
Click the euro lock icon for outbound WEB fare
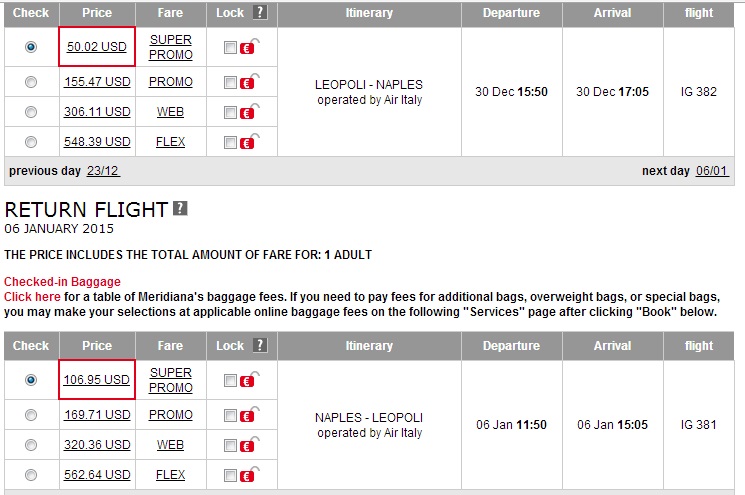(247, 112)
